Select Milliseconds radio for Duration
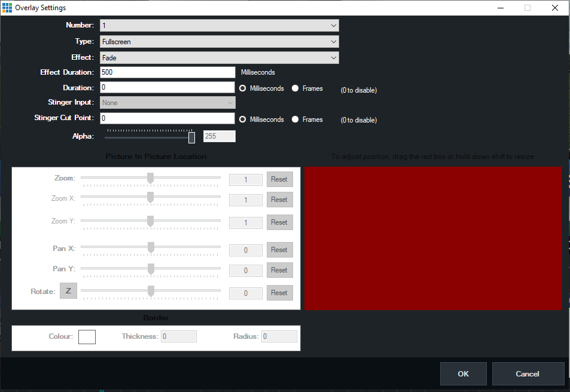 point(243,88)
